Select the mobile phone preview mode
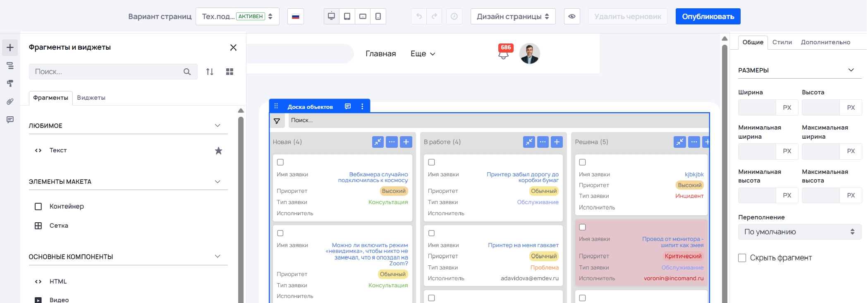868x303 pixels. click(378, 17)
